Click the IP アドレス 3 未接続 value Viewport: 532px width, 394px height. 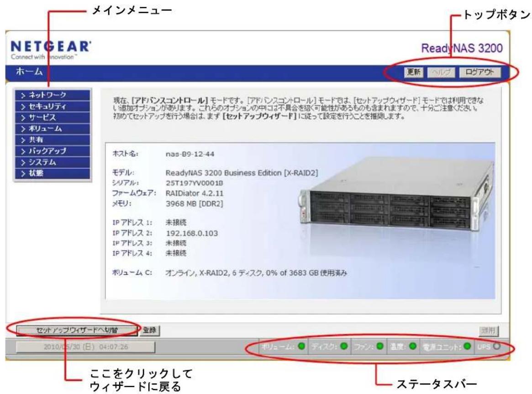[x=176, y=243]
